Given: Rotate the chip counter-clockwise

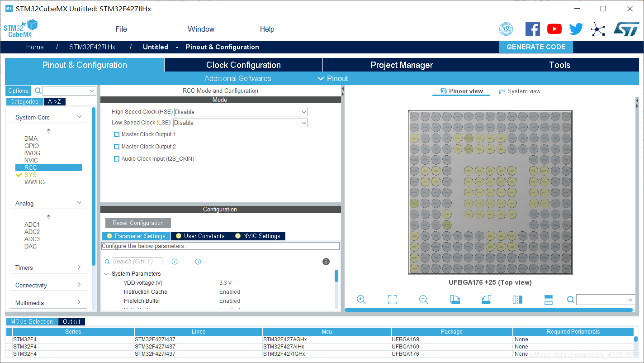Looking at the screenshot, I should pyautogui.click(x=486, y=299).
